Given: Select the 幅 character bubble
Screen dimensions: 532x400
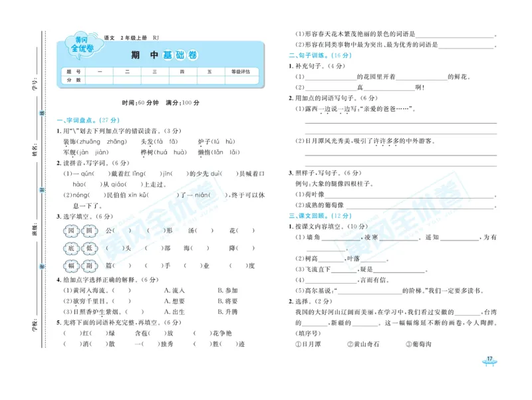Looking at the screenshot, I should point(72,265).
